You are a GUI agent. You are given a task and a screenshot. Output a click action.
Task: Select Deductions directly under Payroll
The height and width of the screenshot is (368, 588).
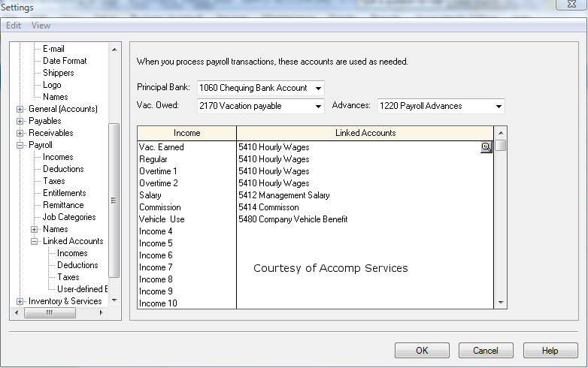(63, 169)
